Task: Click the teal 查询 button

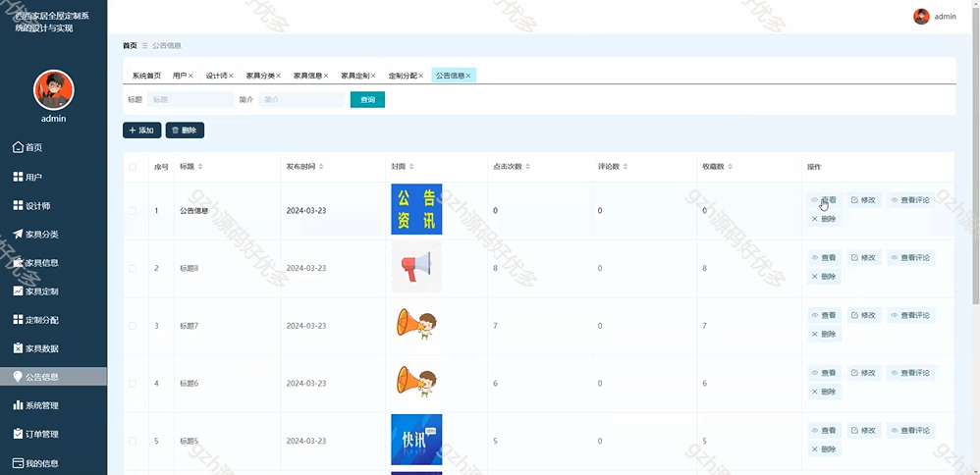Action: [367, 99]
